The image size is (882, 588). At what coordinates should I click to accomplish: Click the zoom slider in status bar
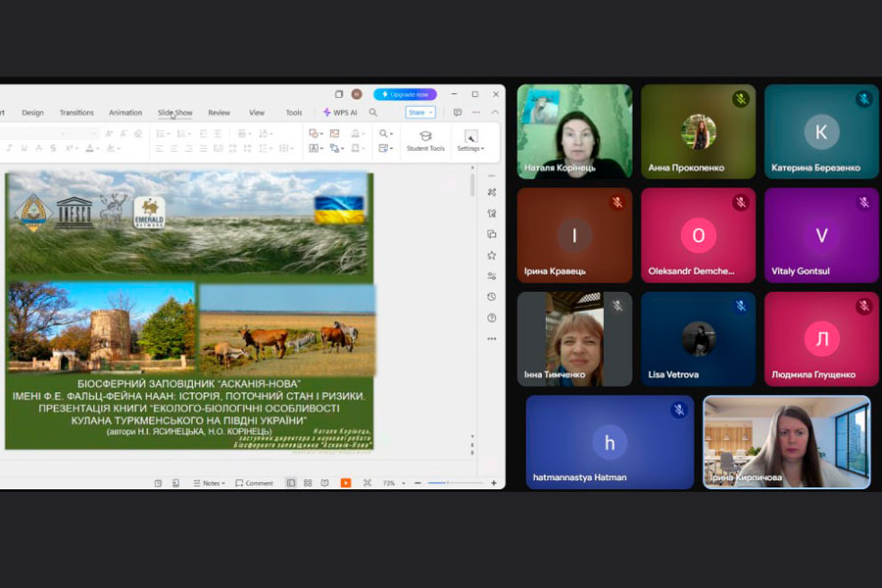[446, 483]
